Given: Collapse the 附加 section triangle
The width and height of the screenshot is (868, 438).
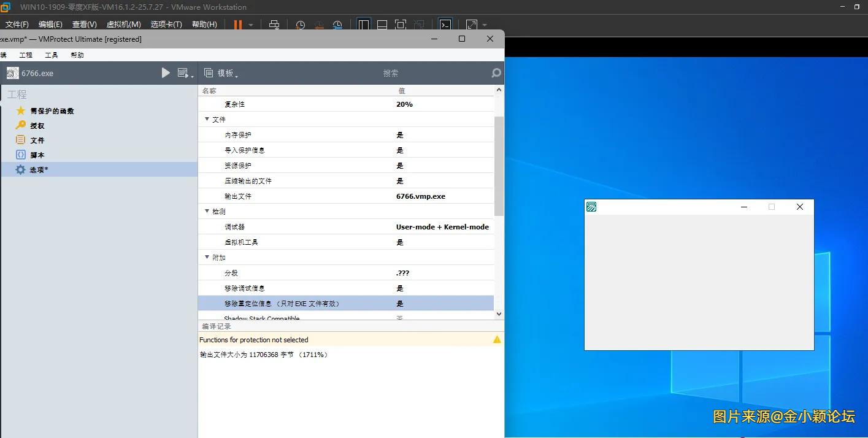Looking at the screenshot, I should pyautogui.click(x=206, y=257).
